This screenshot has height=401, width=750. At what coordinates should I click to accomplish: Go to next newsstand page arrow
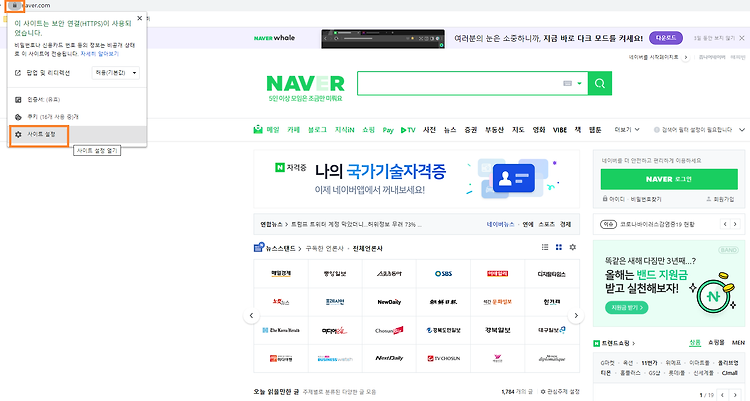[576, 315]
